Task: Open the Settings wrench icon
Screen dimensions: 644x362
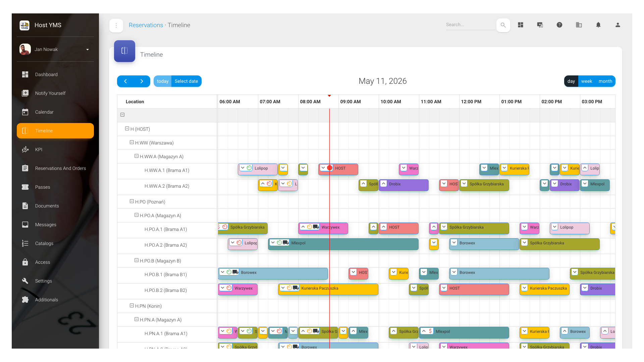Action: tap(25, 281)
